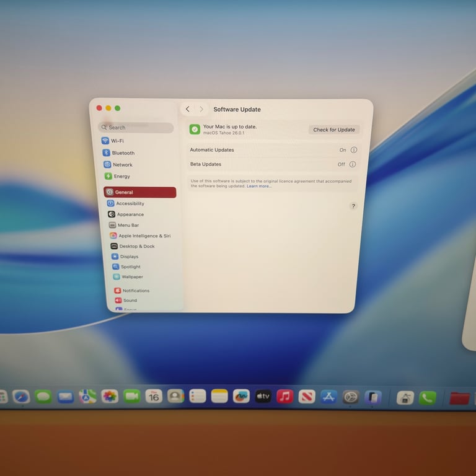This screenshot has width=476, height=476.
Task: Open Safari from the Dock
Action: click(21, 397)
